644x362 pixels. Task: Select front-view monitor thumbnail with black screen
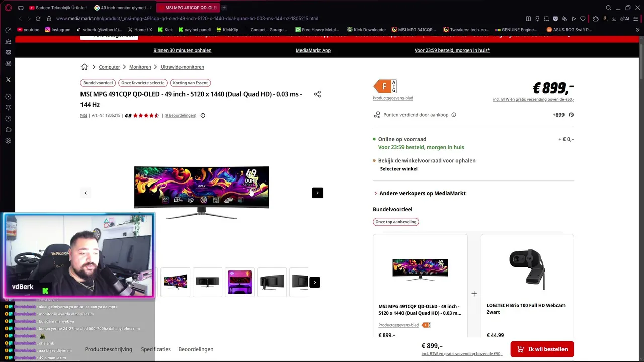207,282
